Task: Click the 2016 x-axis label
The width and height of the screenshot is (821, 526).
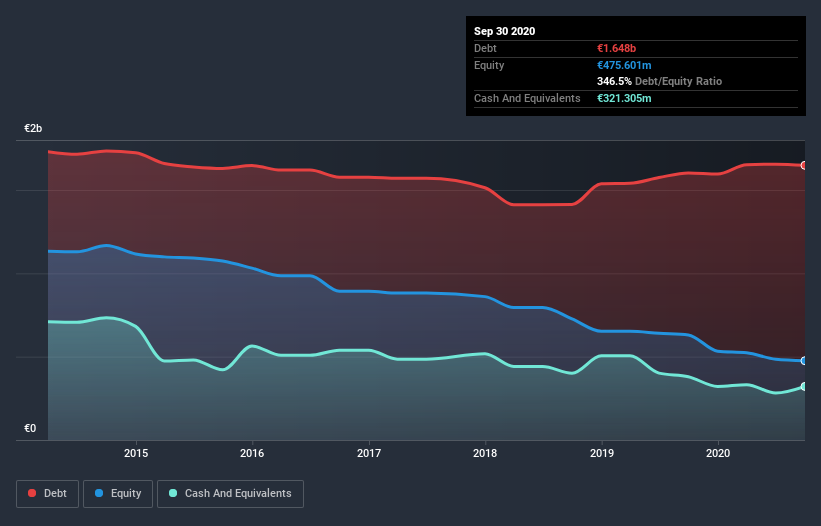Action: coord(252,453)
